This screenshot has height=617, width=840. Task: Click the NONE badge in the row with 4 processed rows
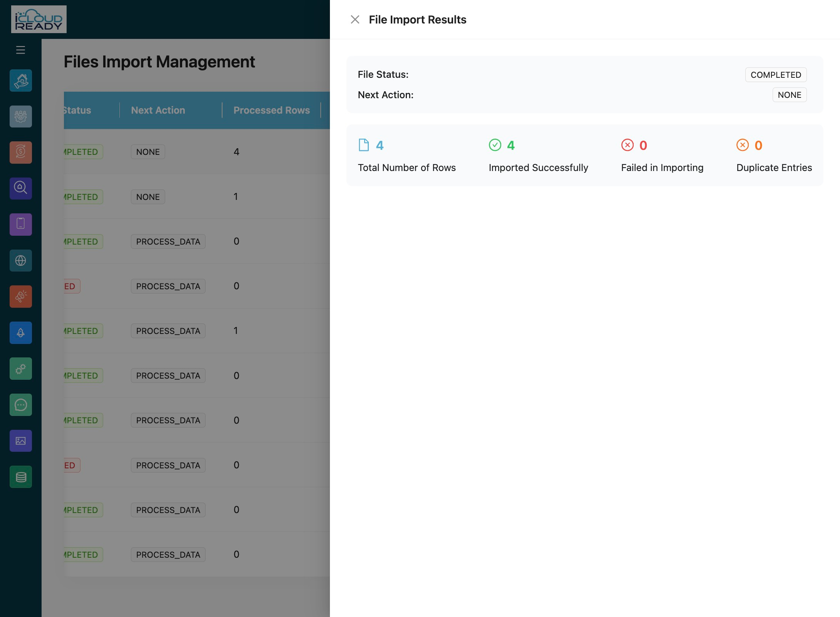(148, 152)
